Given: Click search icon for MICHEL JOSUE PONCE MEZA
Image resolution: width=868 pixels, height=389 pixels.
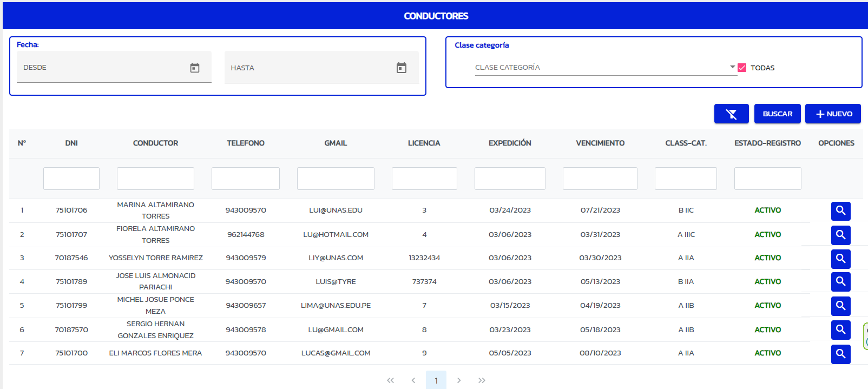Looking at the screenshot, I should click(840, 306).
